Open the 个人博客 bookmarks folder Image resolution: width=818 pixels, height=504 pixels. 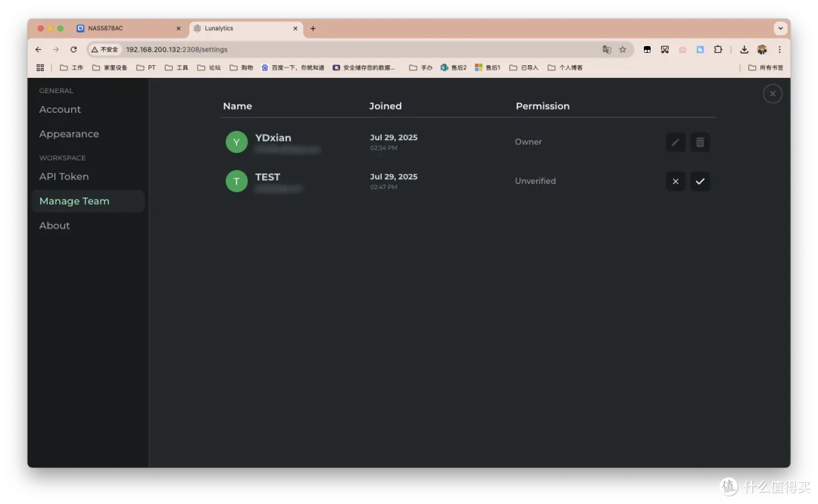pos(565,68)
